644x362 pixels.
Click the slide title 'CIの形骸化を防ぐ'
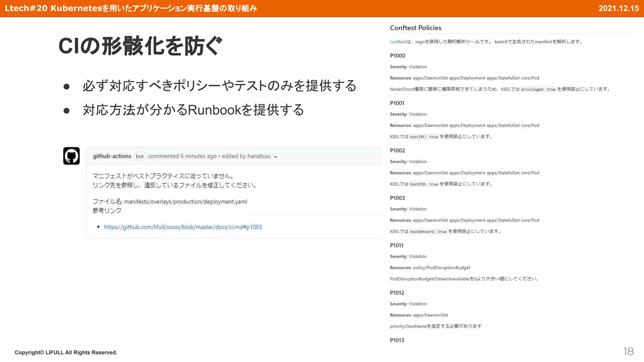click(140, 46)
